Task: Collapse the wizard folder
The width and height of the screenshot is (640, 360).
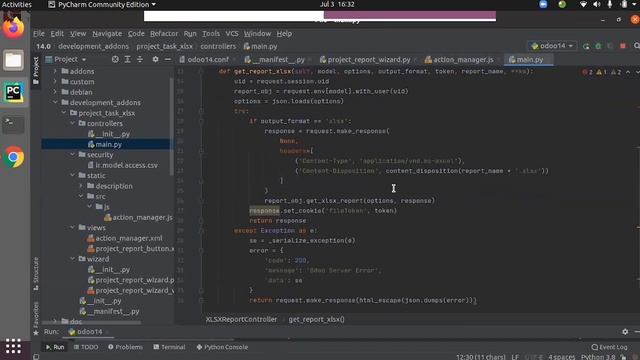Action: (72, 259)
